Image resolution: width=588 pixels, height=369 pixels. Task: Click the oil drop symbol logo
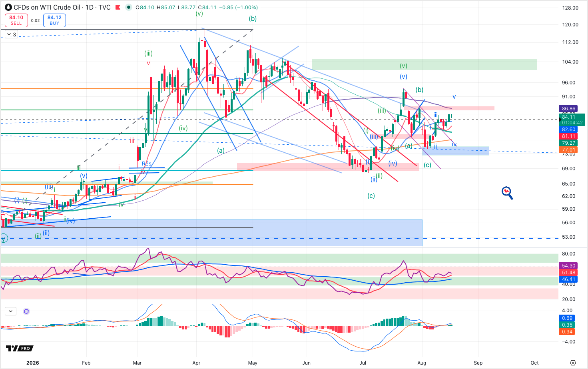pyautogui.click(x=8, y=7)
